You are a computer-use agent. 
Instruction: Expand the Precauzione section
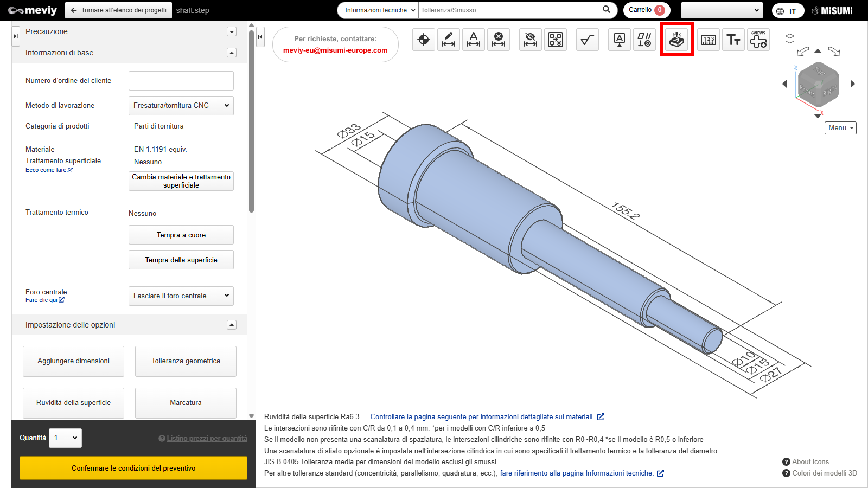[x=232, y=31]
